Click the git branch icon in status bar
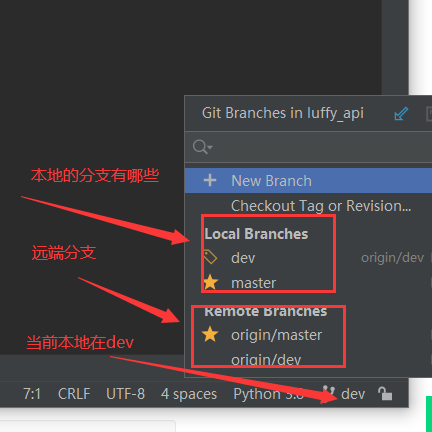The height and width of the screenshot is (432, 432). tap(329, 394)
